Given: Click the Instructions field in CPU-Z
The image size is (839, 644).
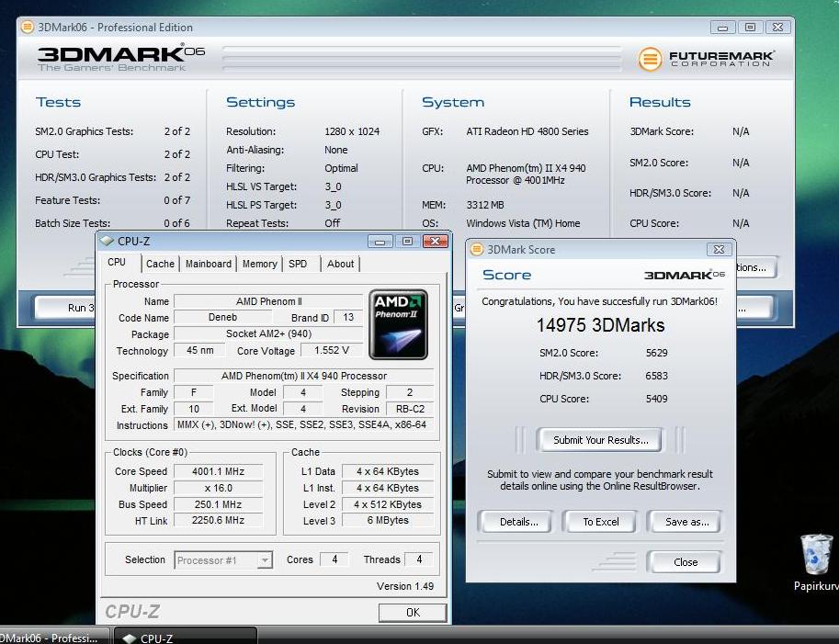Looking at the screenshot, I should pos(304,425).
